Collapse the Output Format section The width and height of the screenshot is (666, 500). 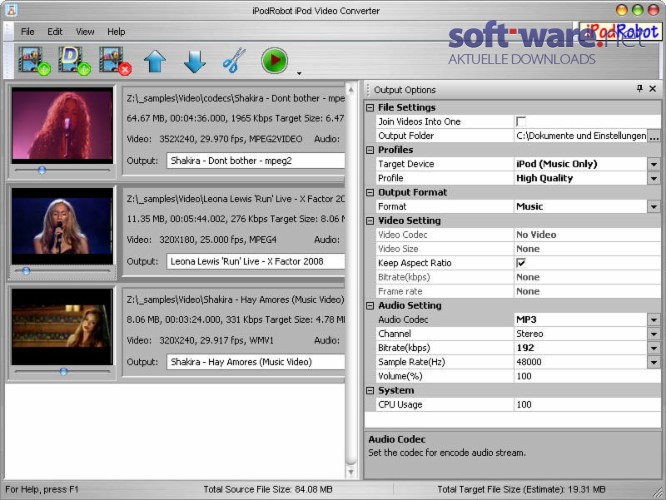point(370,192)
